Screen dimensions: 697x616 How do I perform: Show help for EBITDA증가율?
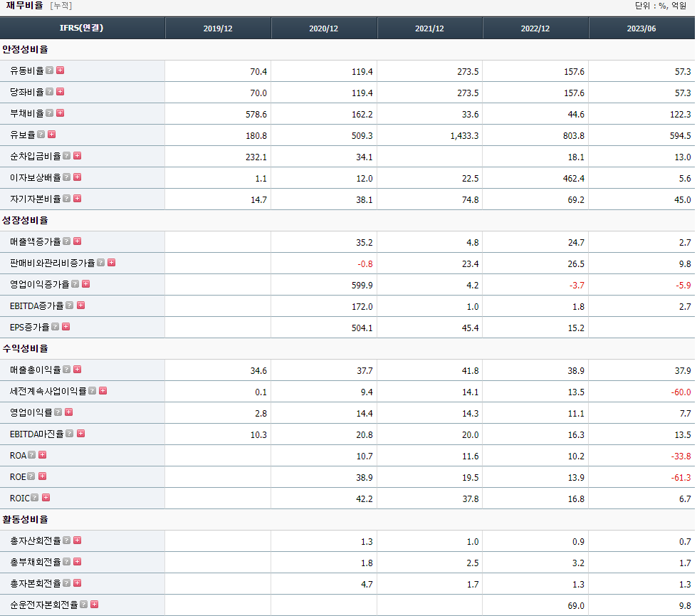(70, 305)
